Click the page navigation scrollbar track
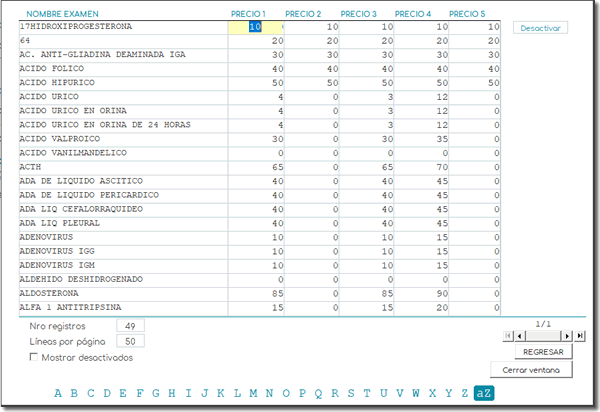600x412 pixels. click(545, 336)
